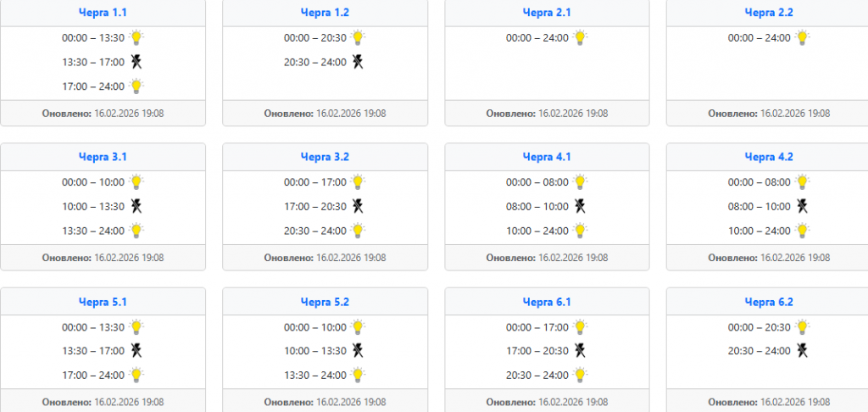Viewport: 868px width, 412px height.
Task: Click light bulb beside 10:00 – 24:00 in Черга 4.2
Action: [x=802, y=230]
